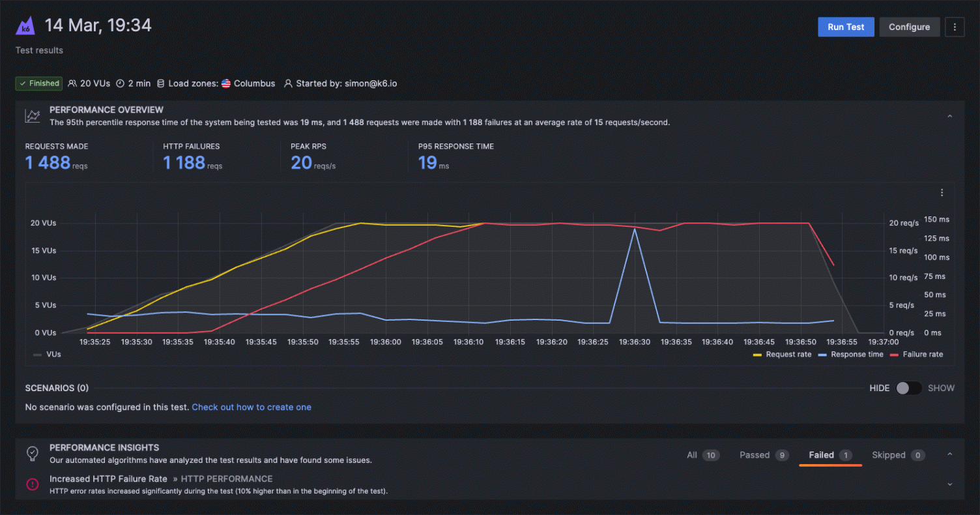Click the chart icon beside Performance Overview
980x515 pixels.
click(x=32, y=115)
